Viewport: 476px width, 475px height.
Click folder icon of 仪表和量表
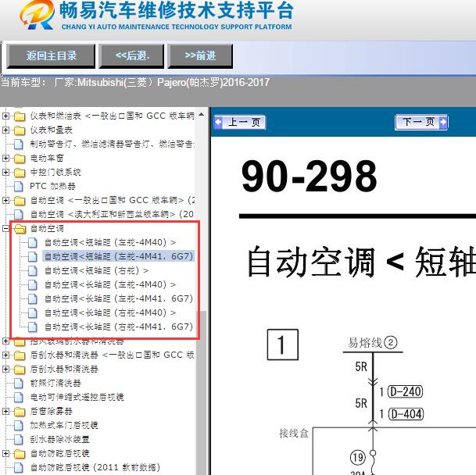click(20, 130)
